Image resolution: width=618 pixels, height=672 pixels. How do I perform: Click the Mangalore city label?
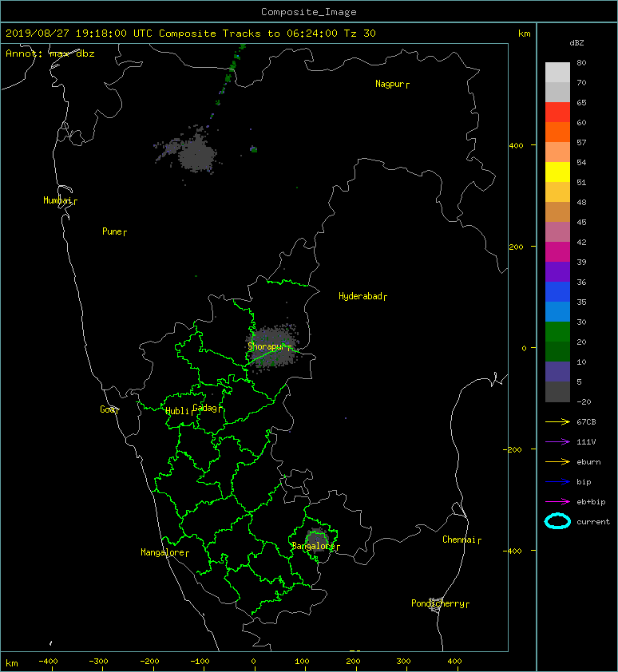tap(163, 552)
